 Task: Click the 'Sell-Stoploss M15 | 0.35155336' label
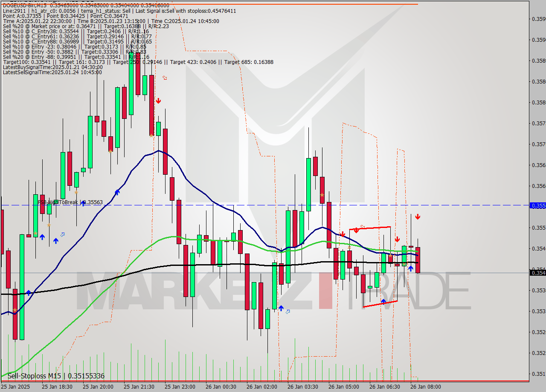click(56, 376)
